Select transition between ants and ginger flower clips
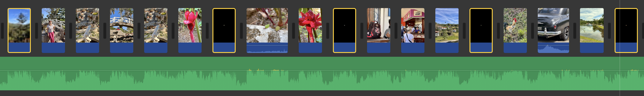Image resolution: width=644 pixels, height=96 pixels. pyautogui.click(x=293, y=31)
